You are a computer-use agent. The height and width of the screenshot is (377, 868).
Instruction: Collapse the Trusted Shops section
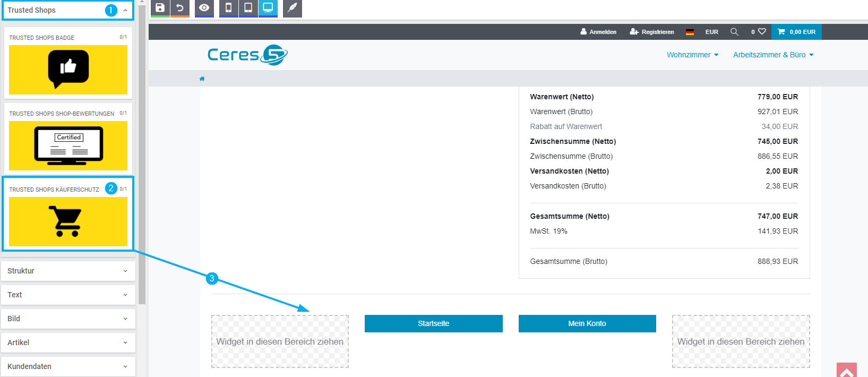[68, 10]
